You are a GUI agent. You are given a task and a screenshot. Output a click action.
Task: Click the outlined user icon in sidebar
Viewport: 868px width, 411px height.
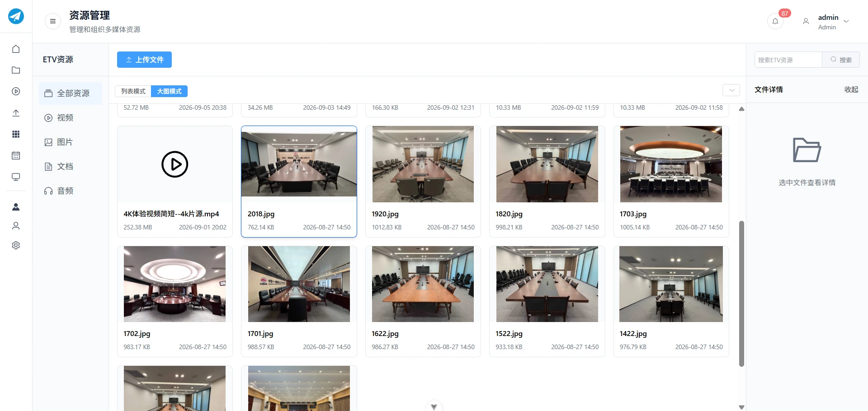16,226
